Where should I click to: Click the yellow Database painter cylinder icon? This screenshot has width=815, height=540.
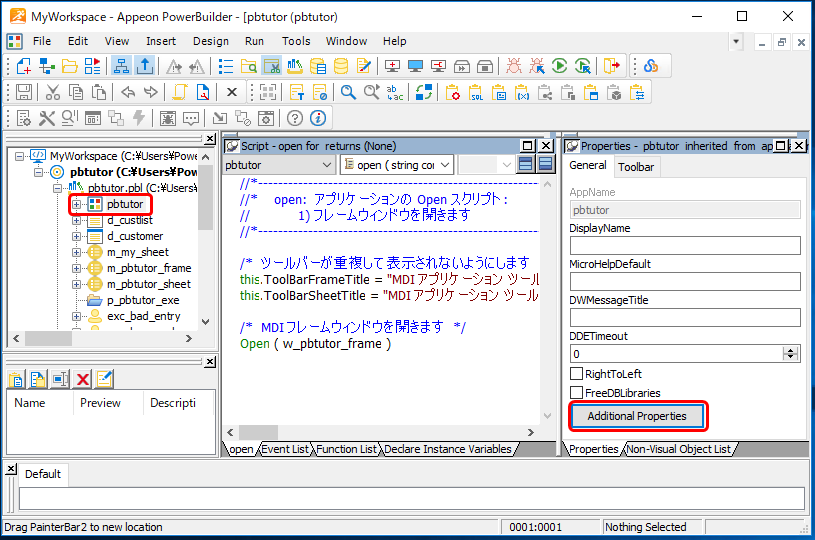click(341, 66)
